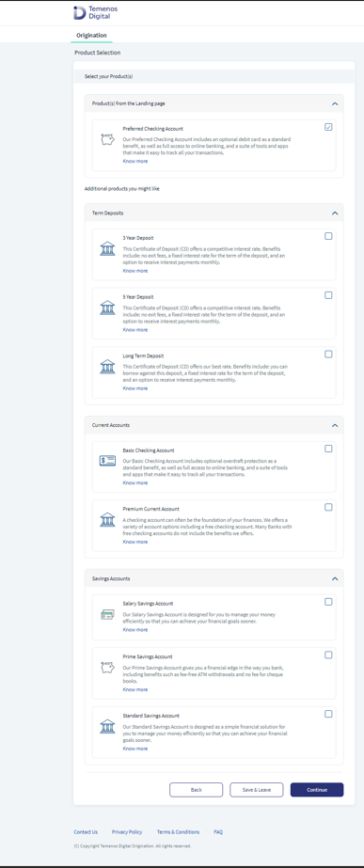Collapse the Term Deposits section
The image size is (364, 868).
tap(334, 213)
